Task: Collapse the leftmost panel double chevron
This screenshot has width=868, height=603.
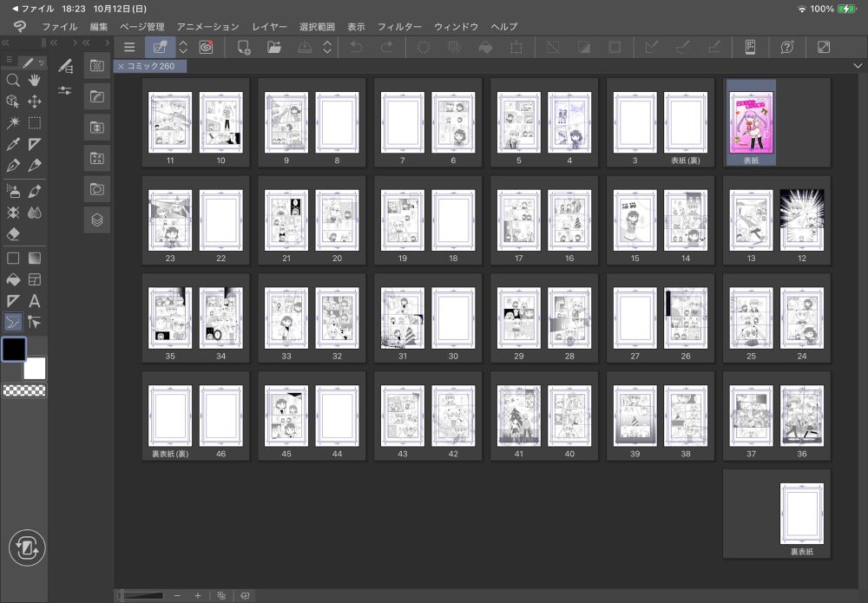Action: point(5,43)
